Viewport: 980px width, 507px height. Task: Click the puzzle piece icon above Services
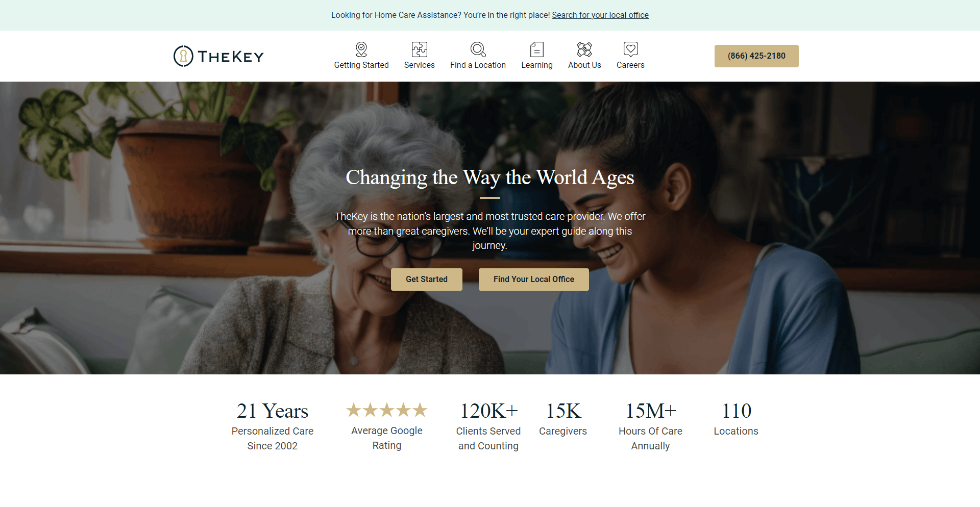click(420, 49)
